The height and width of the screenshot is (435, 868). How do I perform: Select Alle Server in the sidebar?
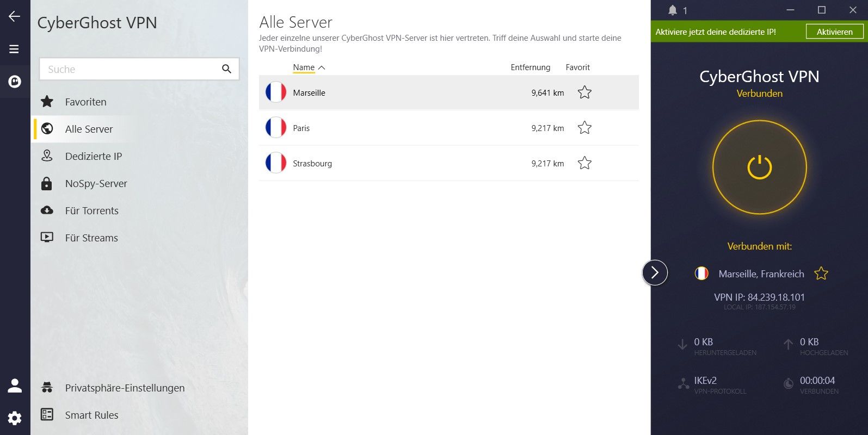[89, 129]
